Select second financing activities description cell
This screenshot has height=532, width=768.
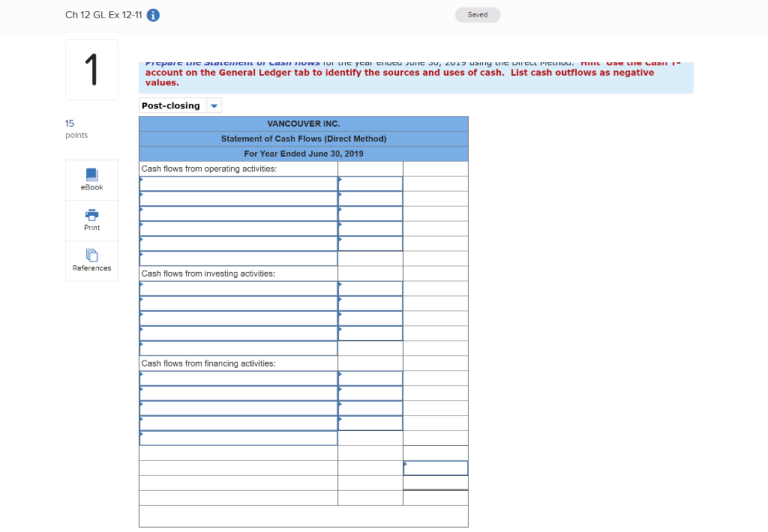click(x=238, y=393)
